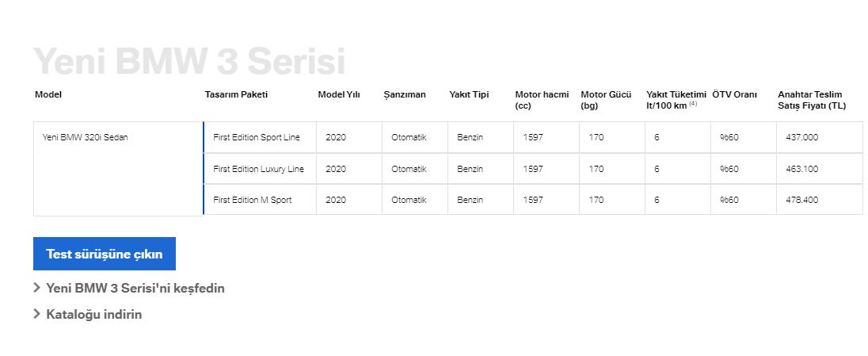Click the 463.100 price cell
Screen dimensions: 868x356
[819, 169]
